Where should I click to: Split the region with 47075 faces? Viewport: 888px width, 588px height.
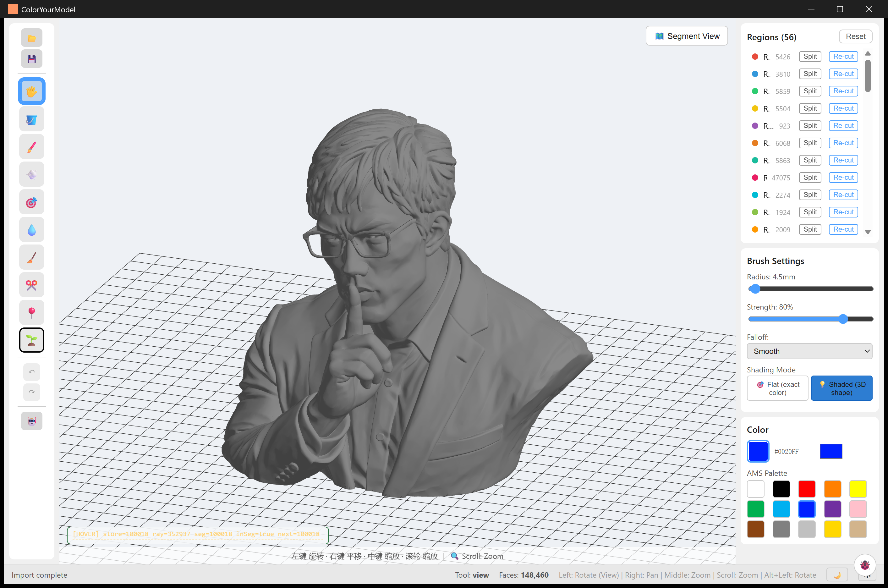click(810, 177)
